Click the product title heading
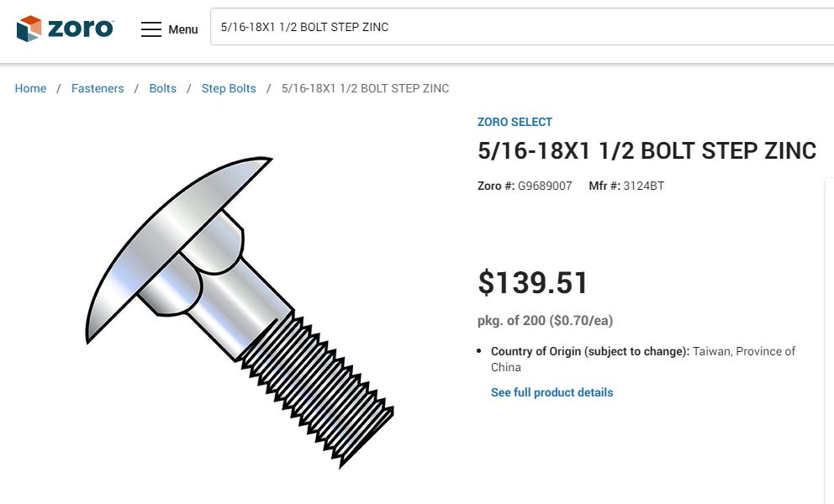834x504 pixels. 647,150
